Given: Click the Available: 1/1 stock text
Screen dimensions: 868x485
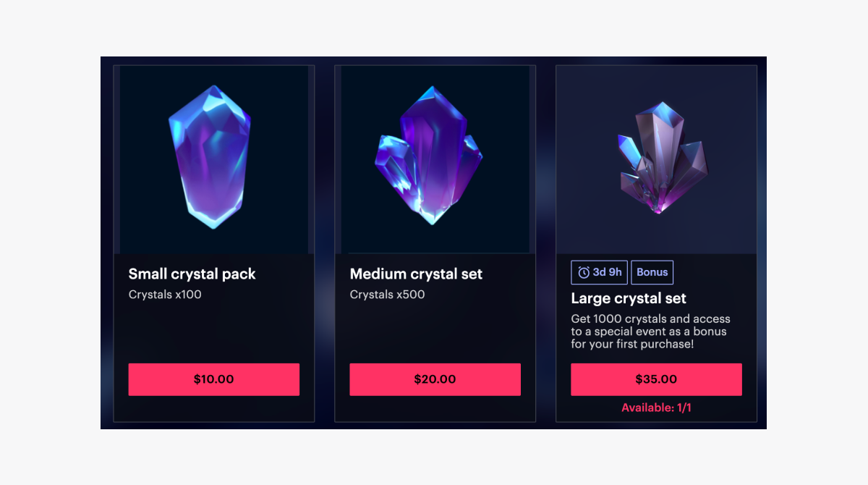Looking at the screenshot, I should pos(656,408).
